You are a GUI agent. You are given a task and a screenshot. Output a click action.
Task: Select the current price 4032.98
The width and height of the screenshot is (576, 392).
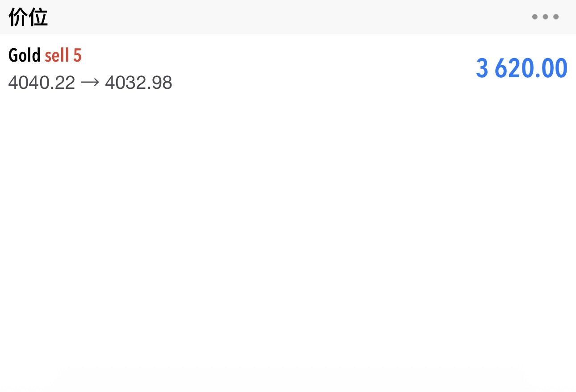[138, 83]
